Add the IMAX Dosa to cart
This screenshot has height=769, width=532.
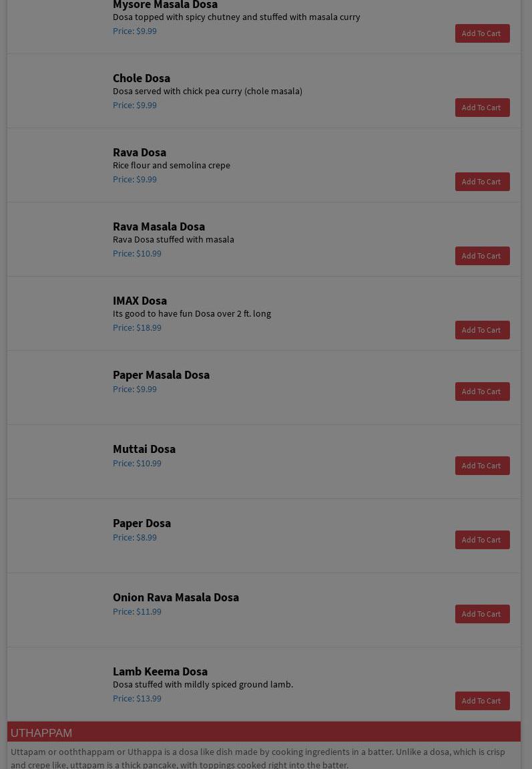point(482,330)
